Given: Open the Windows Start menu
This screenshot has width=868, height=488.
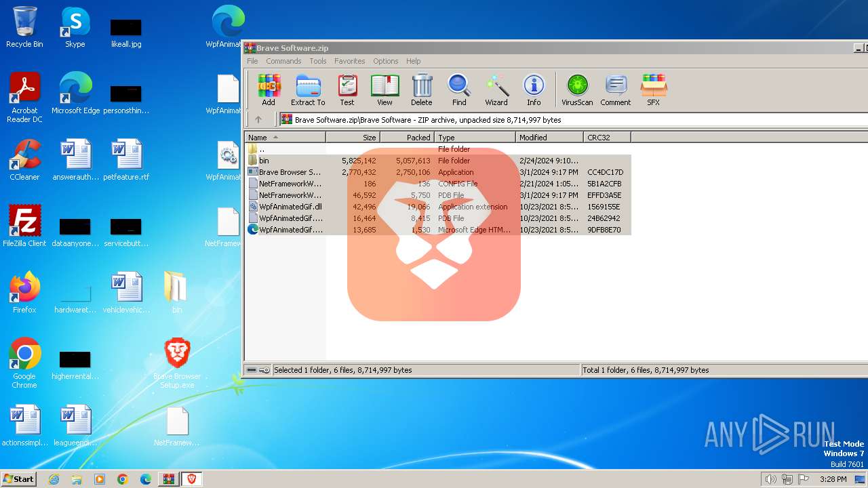Looking at the screenshot, I should [19, 479].
